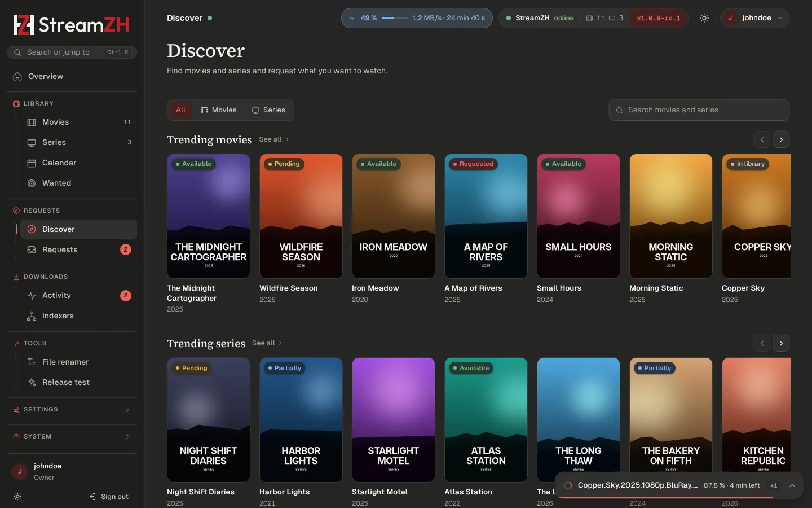This screenshot has height=508, width=812.
Task: Switch to the Series filter tab
Action: (268, 110)
